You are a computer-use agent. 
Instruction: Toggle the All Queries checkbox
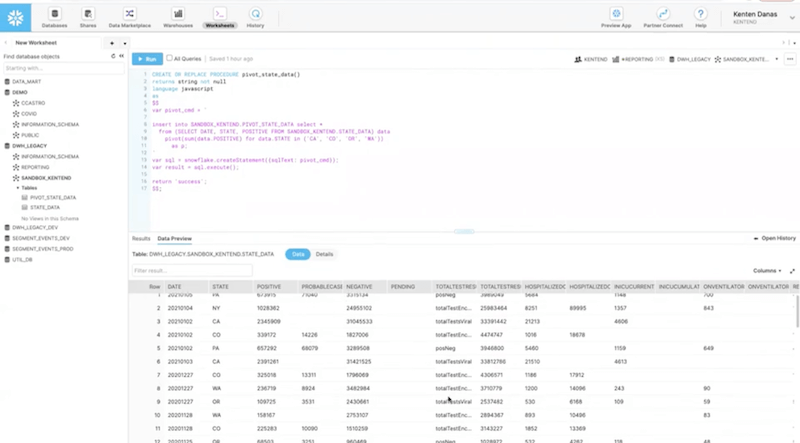[169, 59]
